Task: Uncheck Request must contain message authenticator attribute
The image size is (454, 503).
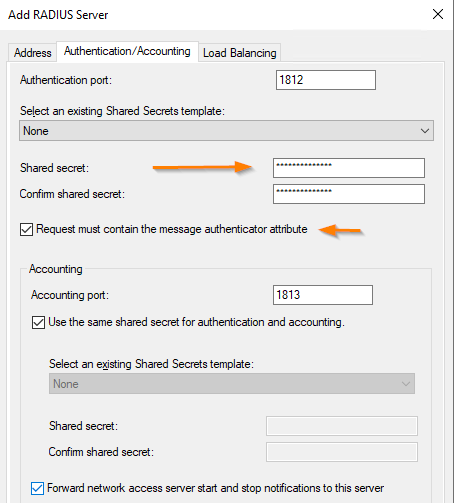Action: point(26,229)
